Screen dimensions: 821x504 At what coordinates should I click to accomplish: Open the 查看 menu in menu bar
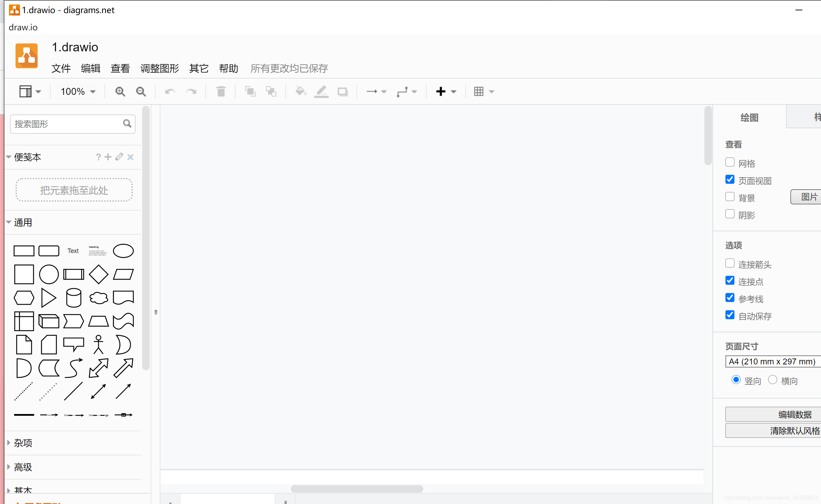point(120,68)
